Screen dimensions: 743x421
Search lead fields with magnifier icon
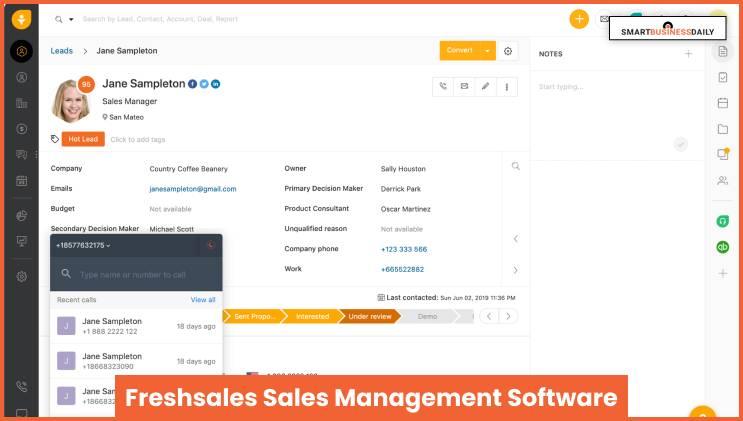pos(516,166)
